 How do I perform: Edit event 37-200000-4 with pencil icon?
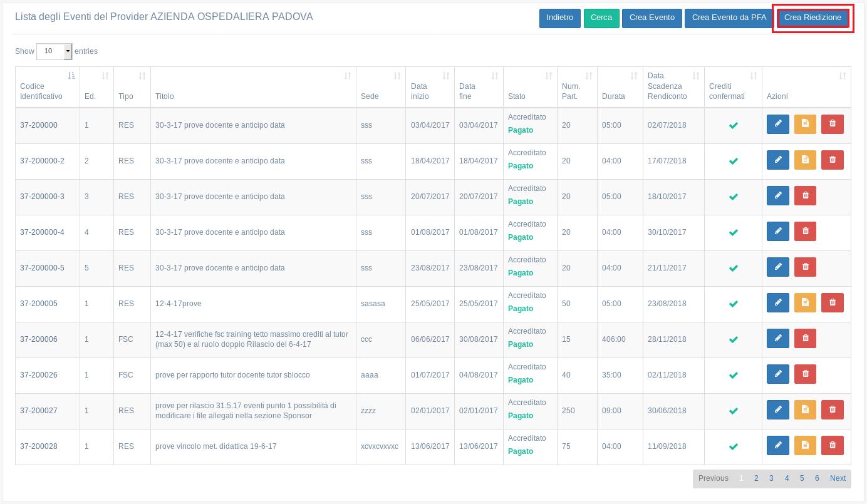point(778,231)
